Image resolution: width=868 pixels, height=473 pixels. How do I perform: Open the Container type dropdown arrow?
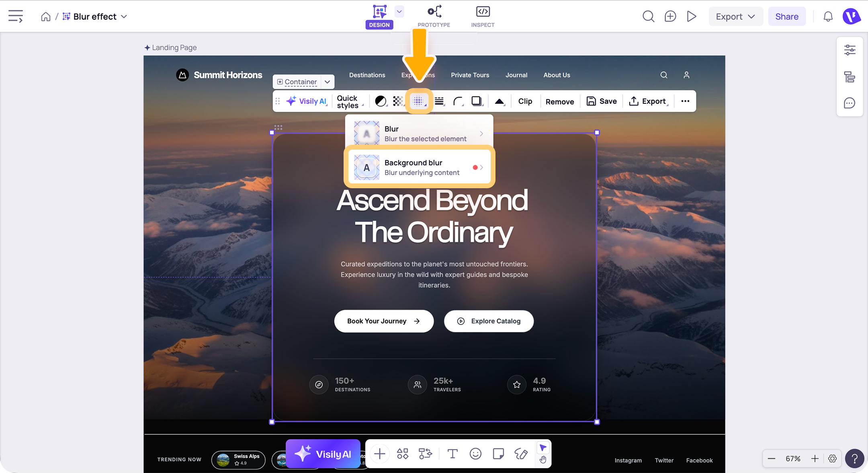point(328,82)
